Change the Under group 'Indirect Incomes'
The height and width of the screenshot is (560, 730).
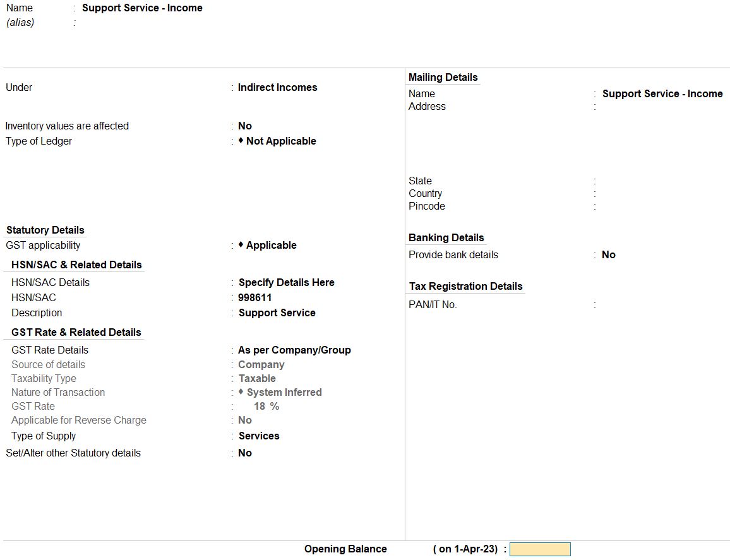click(x=277, y=88)
